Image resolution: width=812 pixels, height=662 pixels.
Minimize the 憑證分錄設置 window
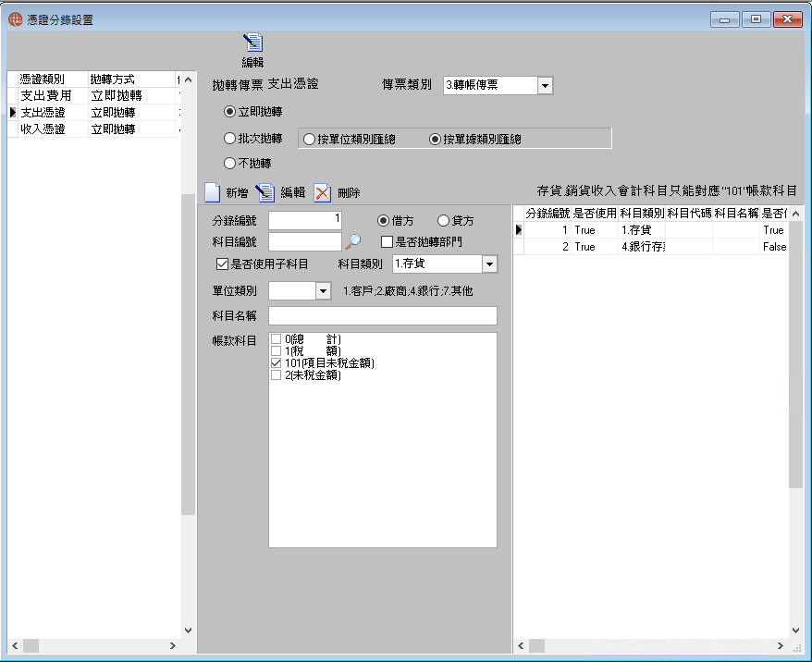(x=724, y=19)
